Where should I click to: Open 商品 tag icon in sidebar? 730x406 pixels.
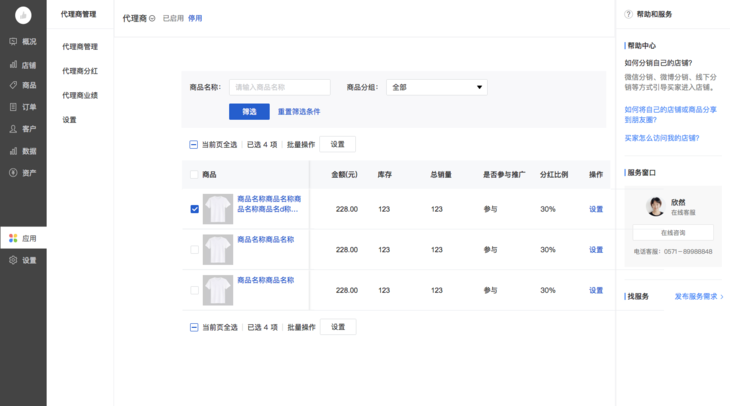[13, 86]
